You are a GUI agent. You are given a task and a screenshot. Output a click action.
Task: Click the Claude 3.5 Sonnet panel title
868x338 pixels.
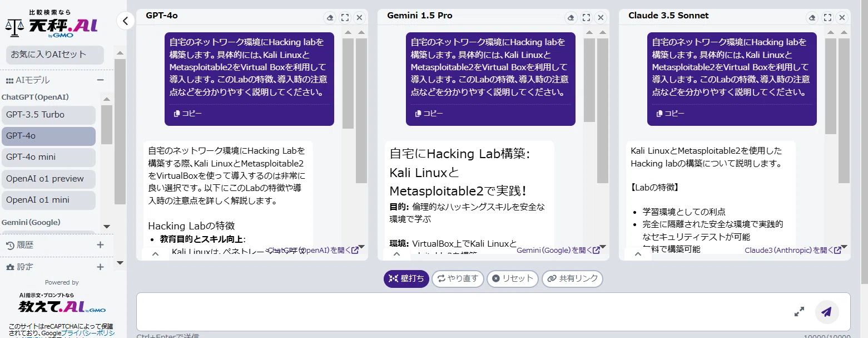[x=668, y=16]
